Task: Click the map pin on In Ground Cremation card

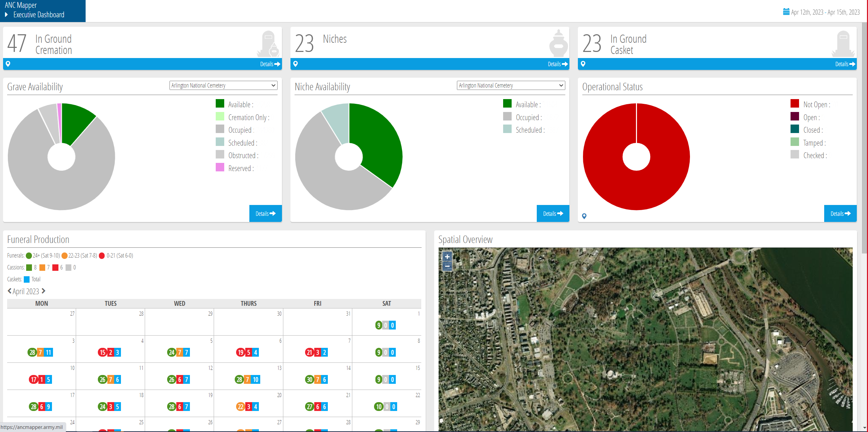Action: coord(8,64)
